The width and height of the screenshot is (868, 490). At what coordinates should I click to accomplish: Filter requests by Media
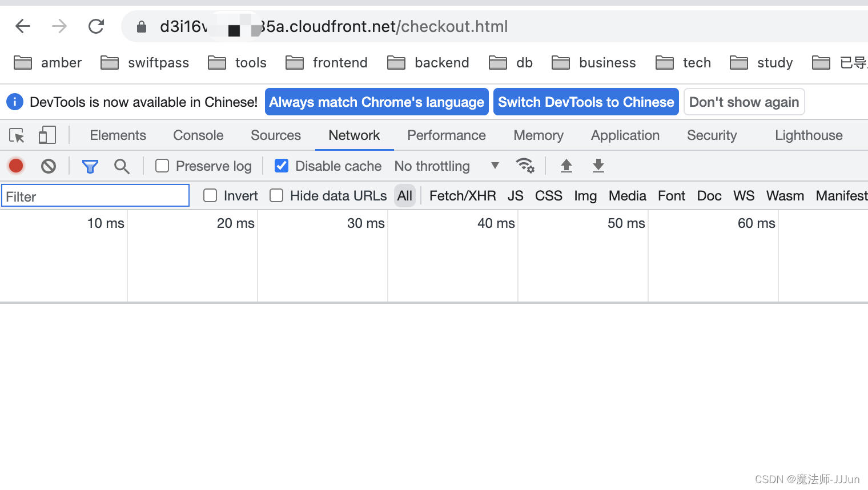[627, 196]
